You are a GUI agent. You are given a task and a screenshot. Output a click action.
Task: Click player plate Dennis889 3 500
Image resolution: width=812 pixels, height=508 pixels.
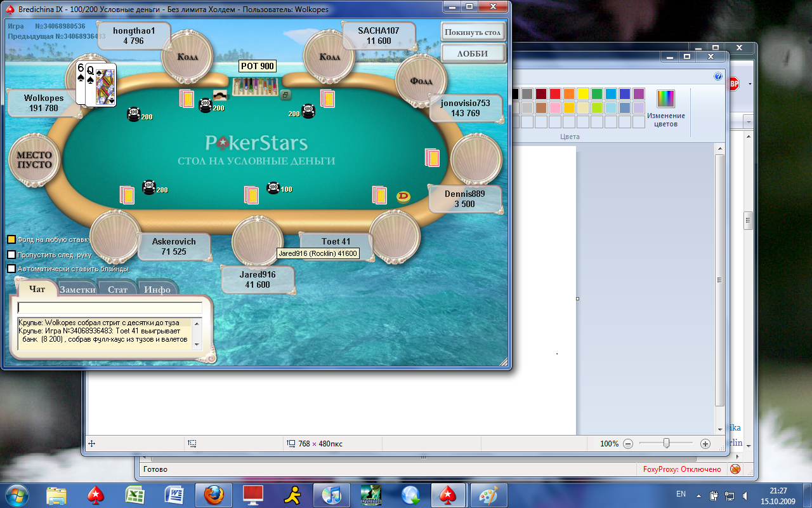click(x=464, y=199)
